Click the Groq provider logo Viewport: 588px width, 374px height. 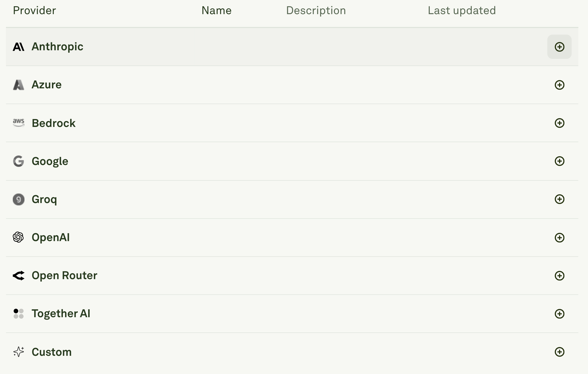19,199
